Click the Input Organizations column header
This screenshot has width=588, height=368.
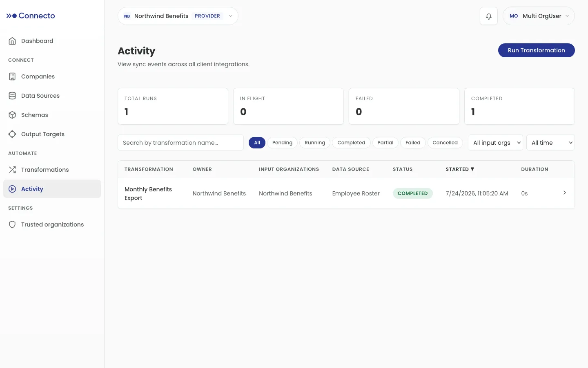pos(289,169)
